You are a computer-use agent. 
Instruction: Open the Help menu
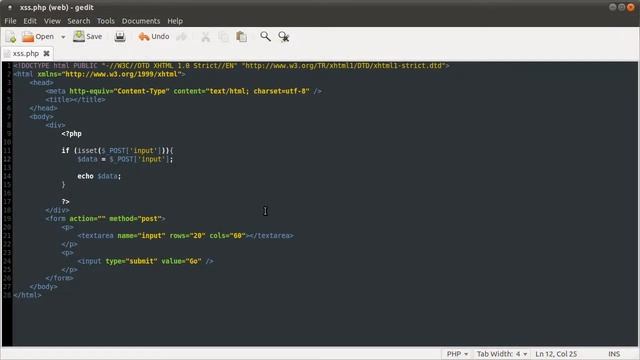pos(175,21)
